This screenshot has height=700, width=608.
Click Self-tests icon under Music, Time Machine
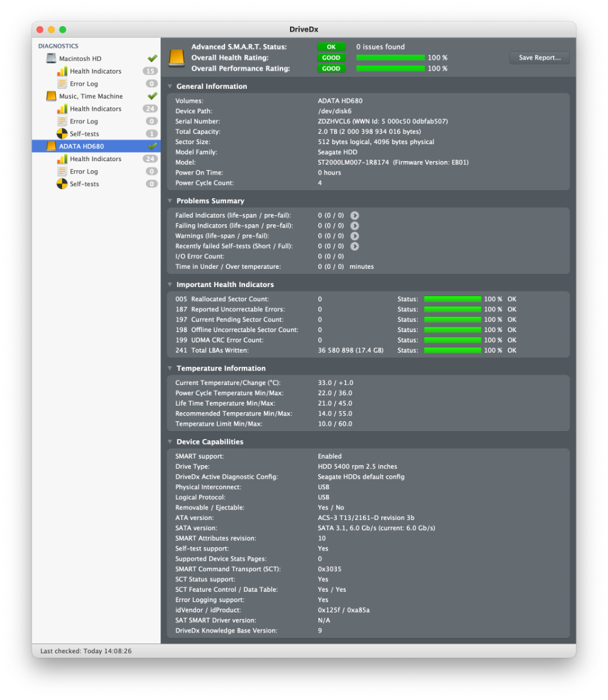coord(62,133)
